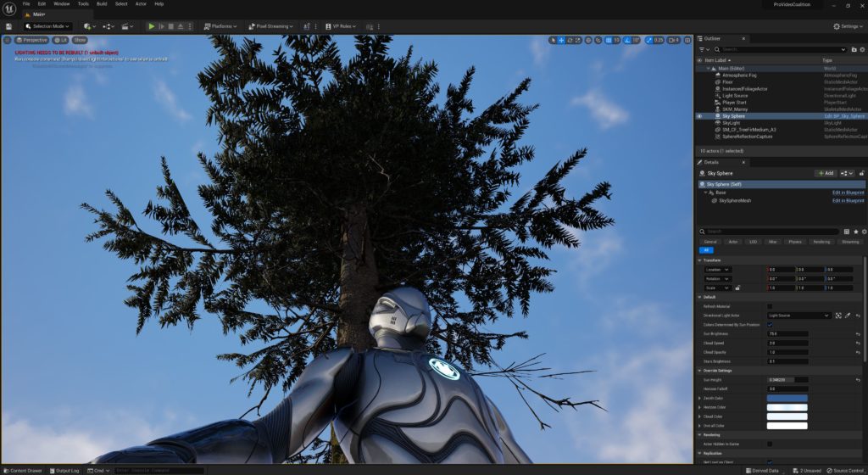Click the Play button in toolbar
The image size is (868, 475).
pos(151,26)
